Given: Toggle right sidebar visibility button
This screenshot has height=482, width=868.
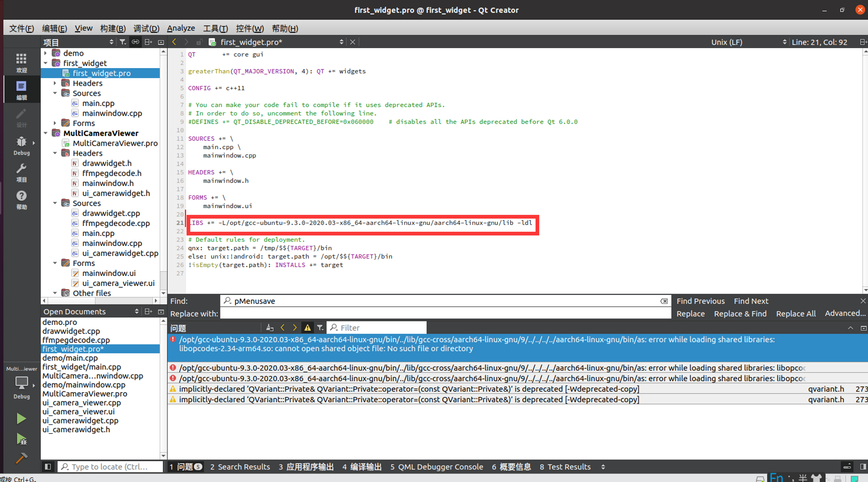Looking at the screenshot, I should tap(863, 467).
